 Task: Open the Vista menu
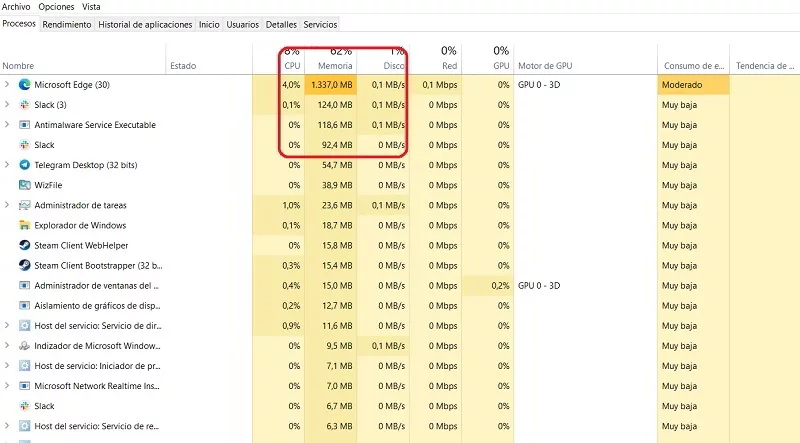[x=91, y=7]
